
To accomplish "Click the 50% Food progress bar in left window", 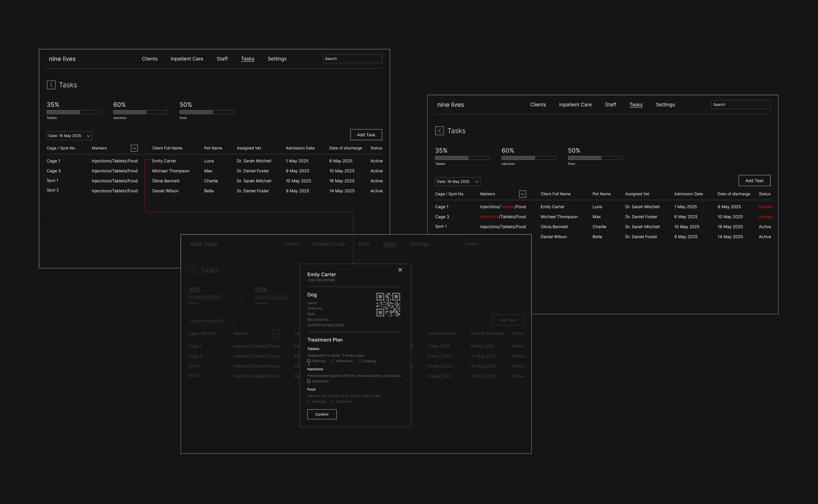I will 207,112.
